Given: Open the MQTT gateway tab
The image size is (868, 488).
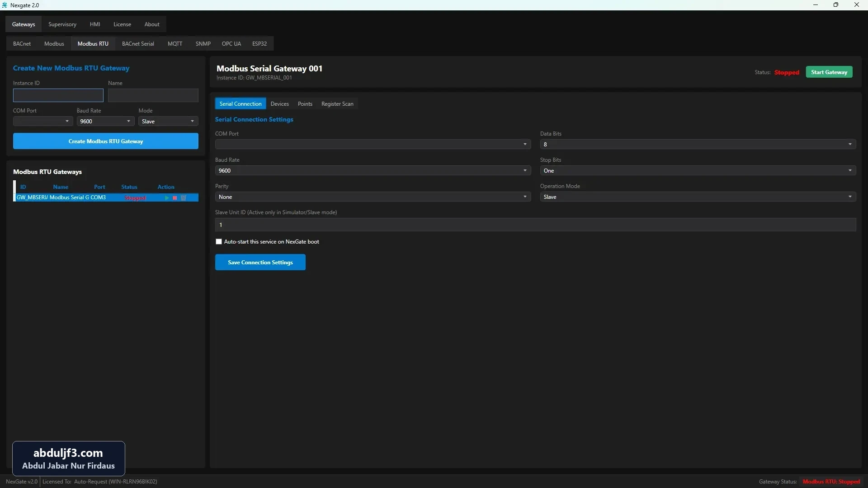Looking at the screenshot, I should pos(175,44).
